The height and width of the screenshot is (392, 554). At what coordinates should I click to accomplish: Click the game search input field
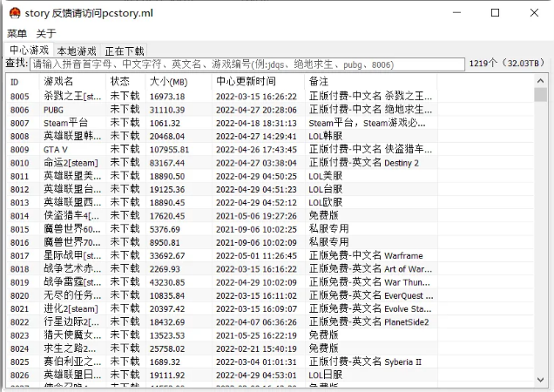[247, 64]
